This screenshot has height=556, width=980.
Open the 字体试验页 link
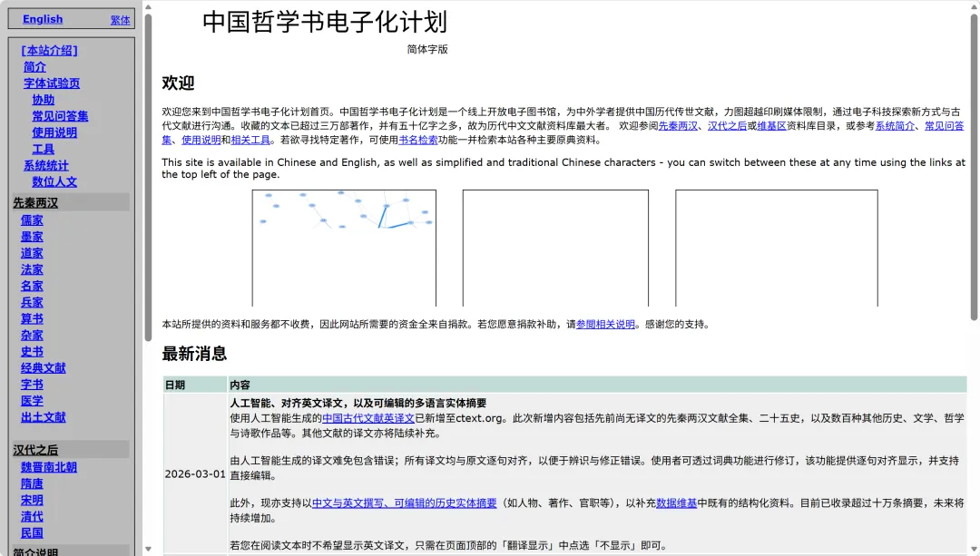[52, 83]
